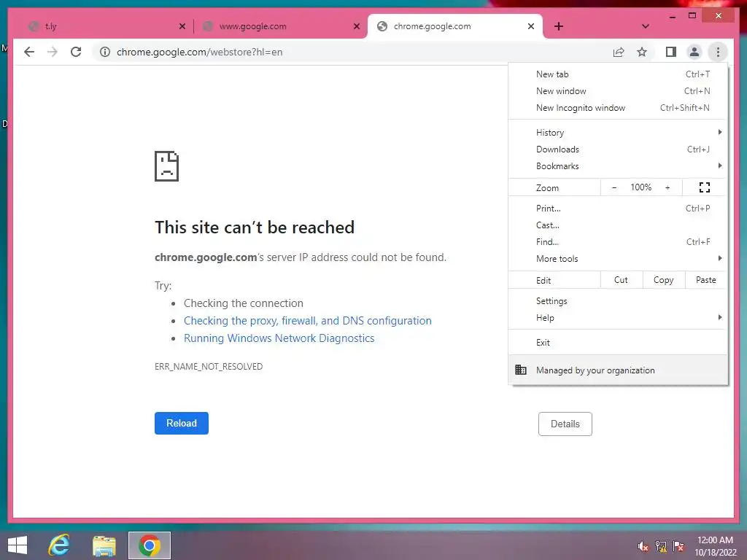Bookmark this tab with the star icon
The image size is (747, 560).
point(642,52)
